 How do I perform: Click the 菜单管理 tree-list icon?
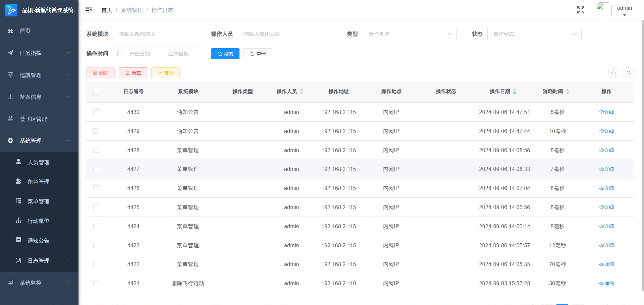(x=18, y=201)
